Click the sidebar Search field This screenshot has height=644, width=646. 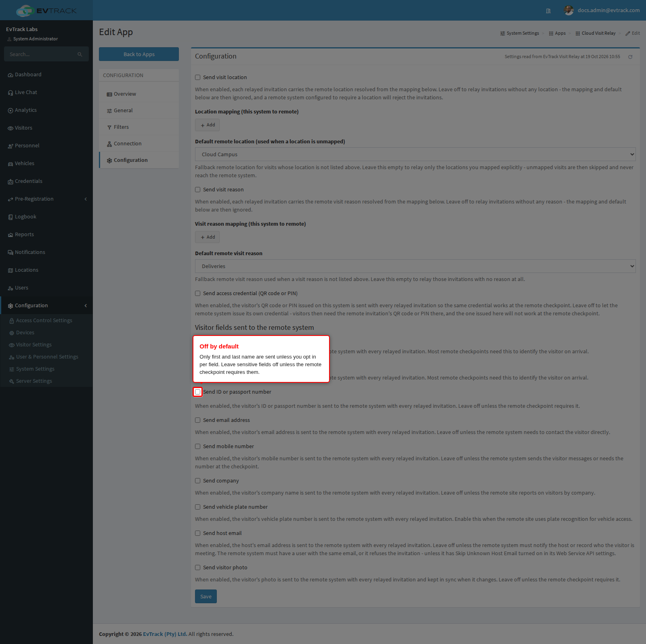coord(40,54)
